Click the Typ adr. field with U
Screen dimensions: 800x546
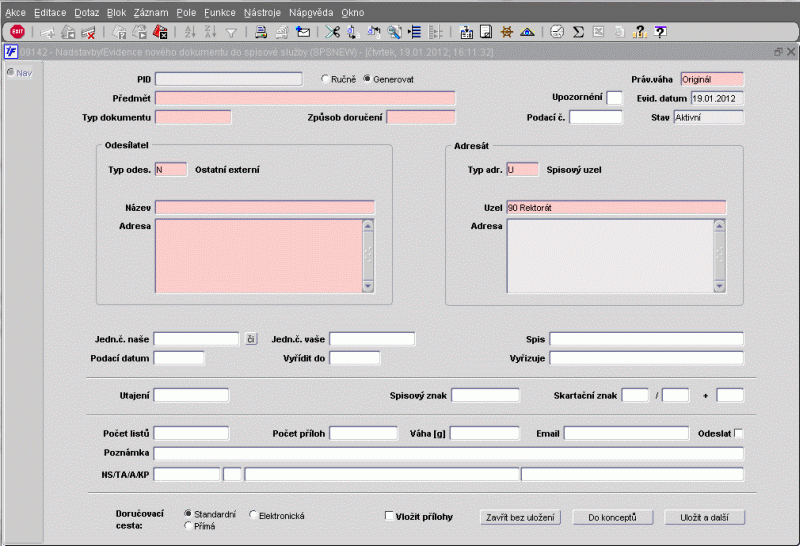pos(522,169)
